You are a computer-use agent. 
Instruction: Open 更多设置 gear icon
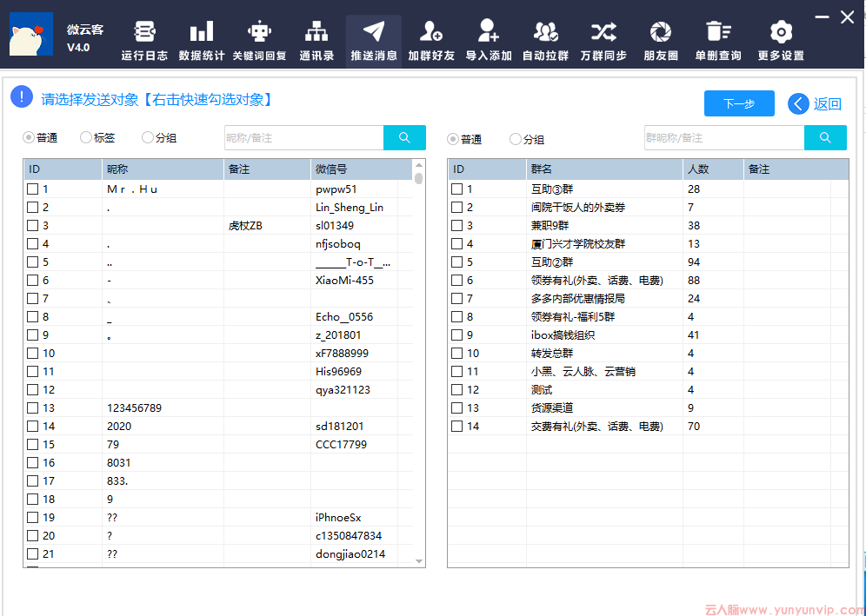pyautogui.click(x=781, y=33)
